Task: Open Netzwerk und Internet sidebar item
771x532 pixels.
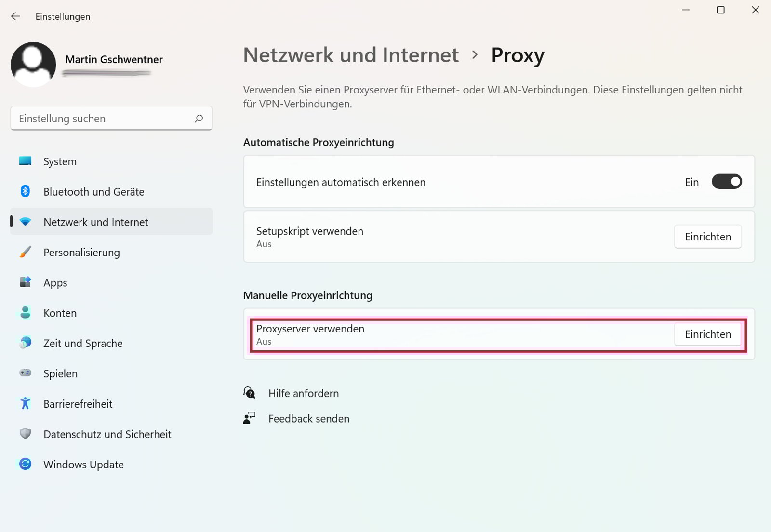Action: (96, 222)
